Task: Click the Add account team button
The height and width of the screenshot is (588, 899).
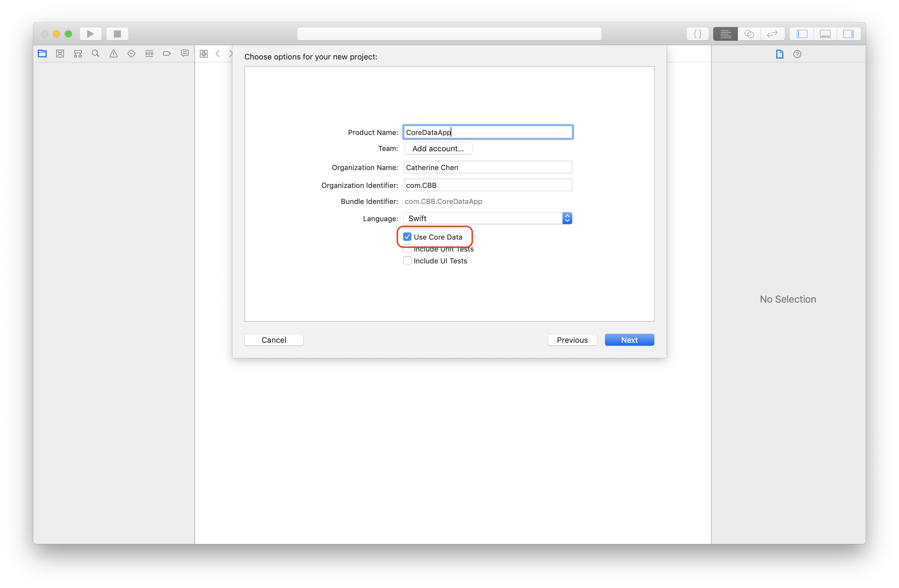Action: [x=438, y=148]
